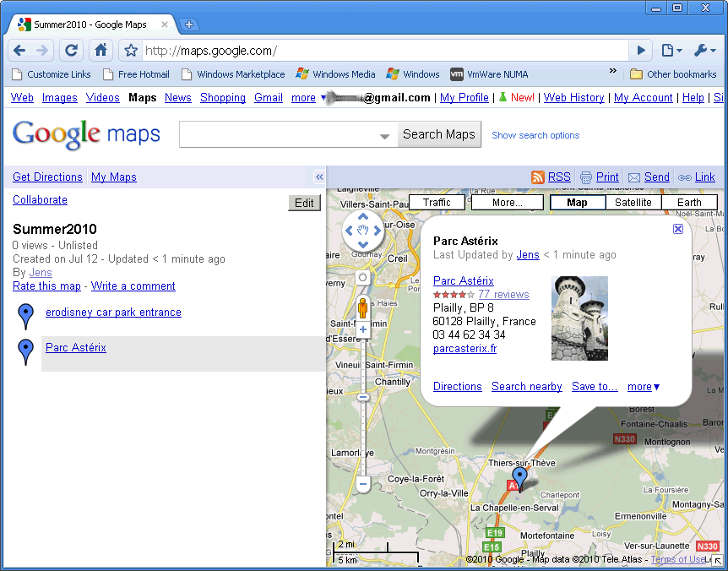Expand the 'more' Google services menu

click(308, 97)
